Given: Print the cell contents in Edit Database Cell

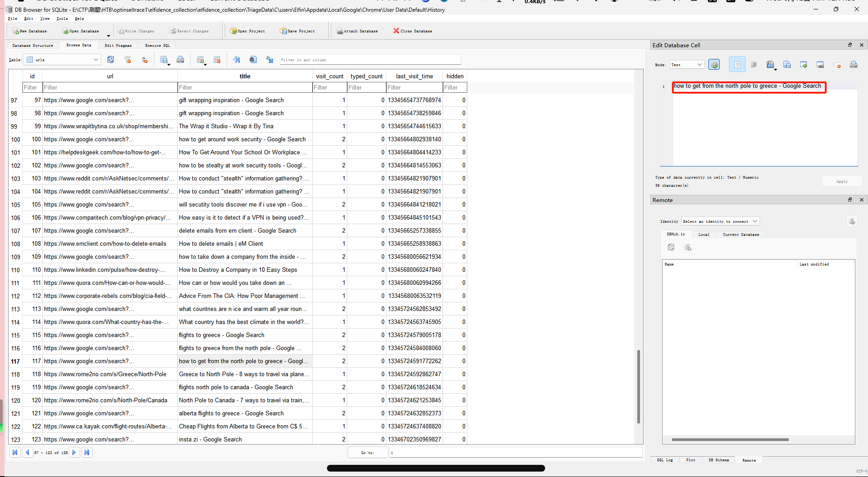Looking at the screenshot, I should tap(854, 65).
